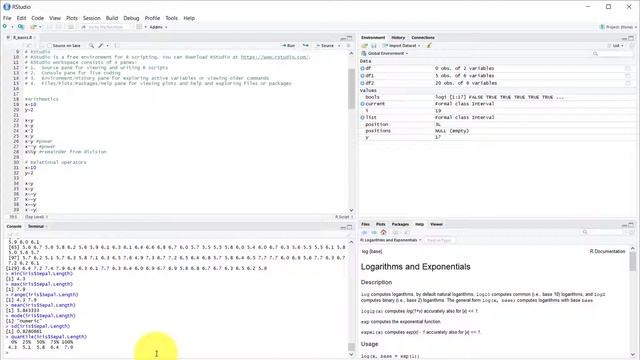Click the Help back arrow icon
Viewport: 640px width, 360px height.
[x=364, y=233]
